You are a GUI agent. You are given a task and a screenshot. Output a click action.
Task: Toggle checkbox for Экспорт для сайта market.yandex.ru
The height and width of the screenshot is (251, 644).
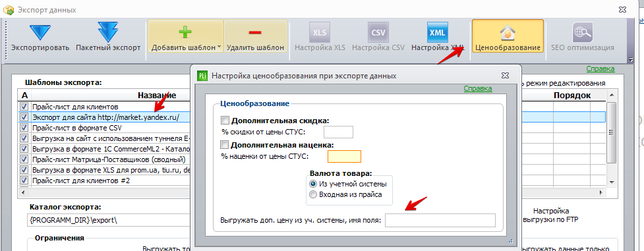click(24, 117)
